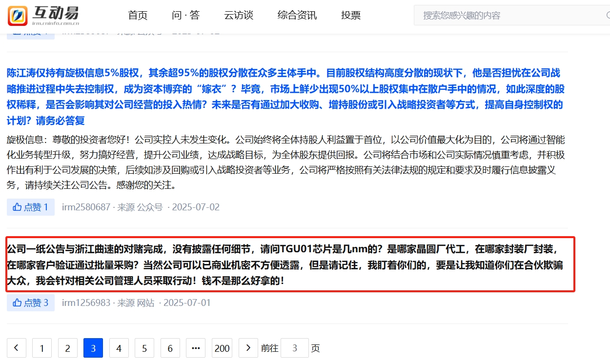Go to the previous page with left arrow
The width and height of the screenshot is (610, 364).
17,348
